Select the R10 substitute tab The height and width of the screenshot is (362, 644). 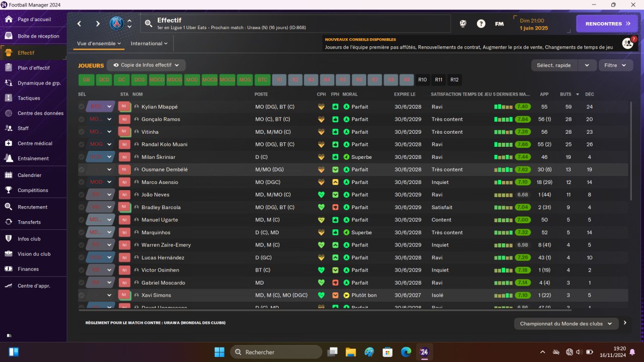click(423, 80)
